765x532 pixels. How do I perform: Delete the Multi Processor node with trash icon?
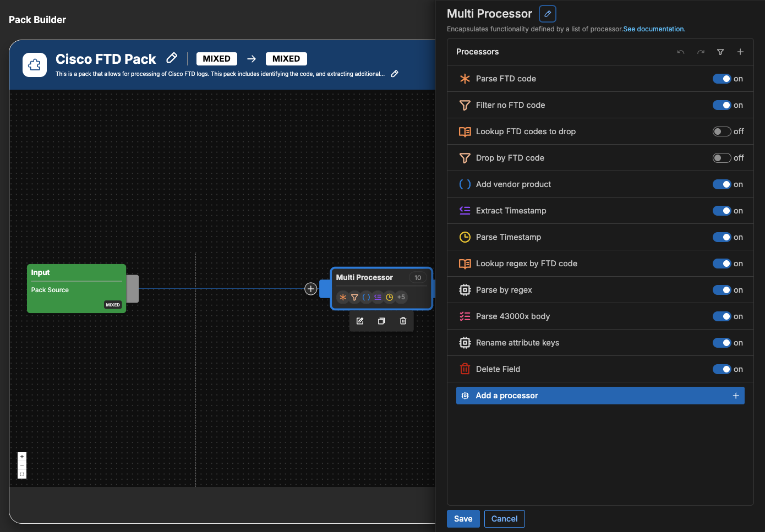pos(403,321)
